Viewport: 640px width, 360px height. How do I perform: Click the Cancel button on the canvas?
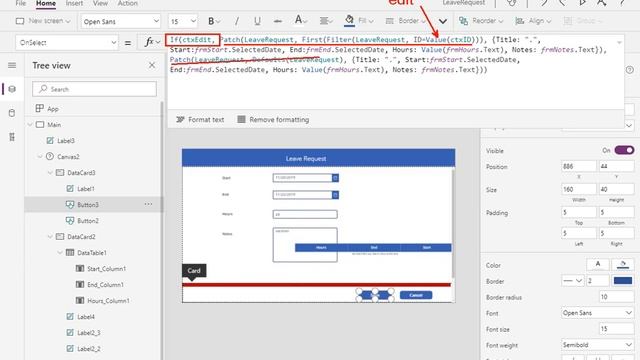(416, 295)
